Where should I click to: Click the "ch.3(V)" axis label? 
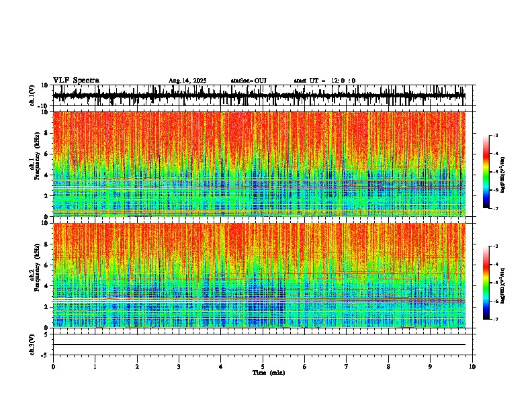pos(32,345)
